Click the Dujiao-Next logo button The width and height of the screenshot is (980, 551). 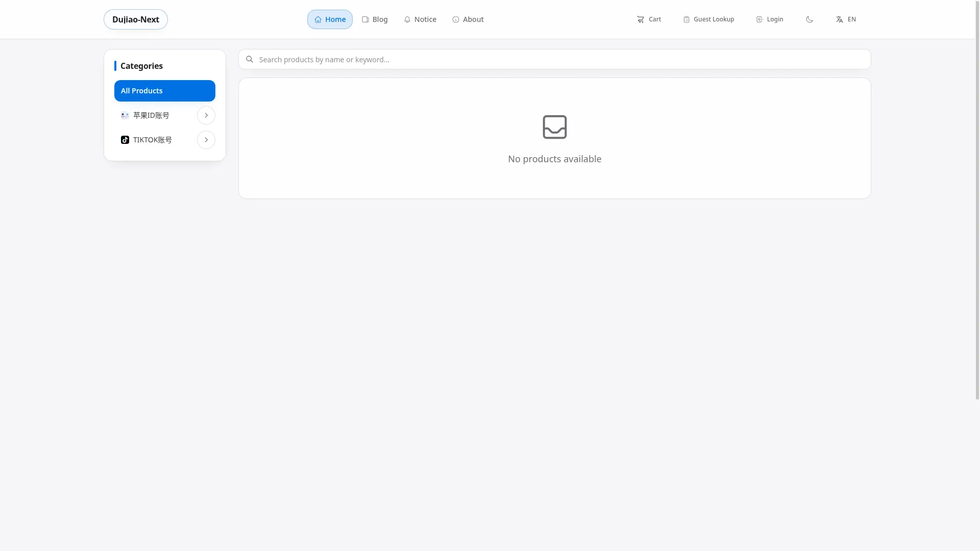click(135, 19)
